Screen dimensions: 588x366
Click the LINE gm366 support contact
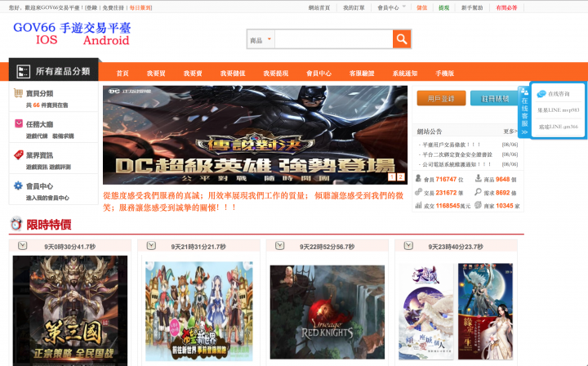click(559, 127)
